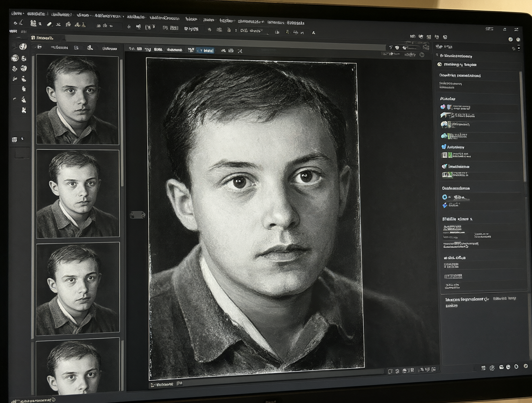Screen dimensions: 532x403
Task: Open the vertical dots menu atop the right panel
Action: (x=519, y=48)
